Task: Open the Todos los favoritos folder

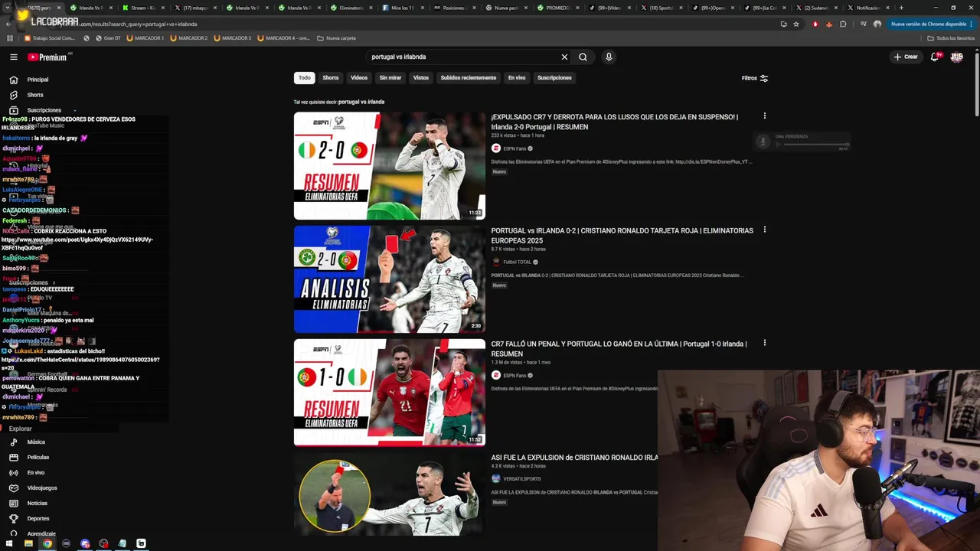Action: tap(951, 37)
